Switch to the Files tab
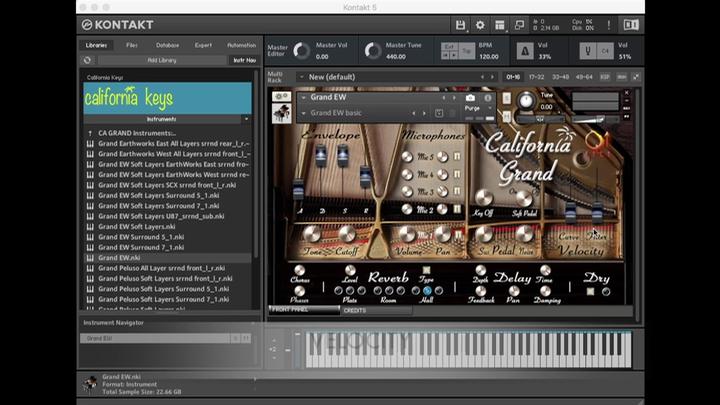Viewport: 720px width, 405px height. (132, 45)
